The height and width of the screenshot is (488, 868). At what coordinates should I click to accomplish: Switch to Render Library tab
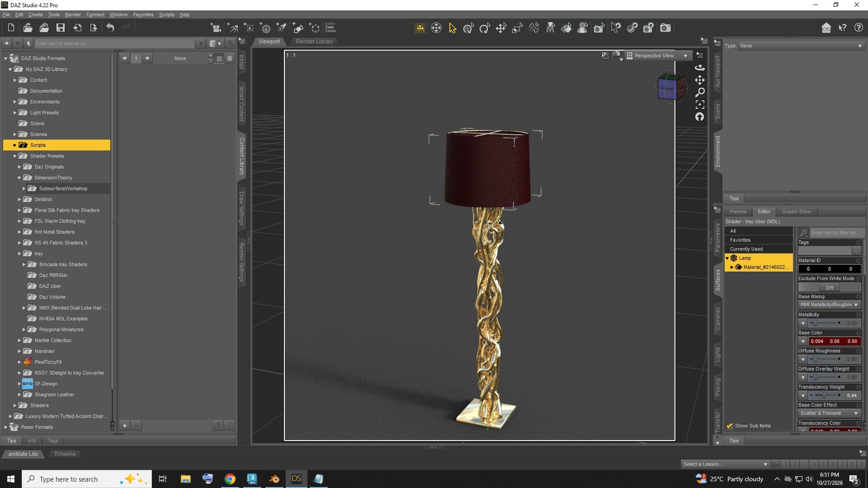314,42
